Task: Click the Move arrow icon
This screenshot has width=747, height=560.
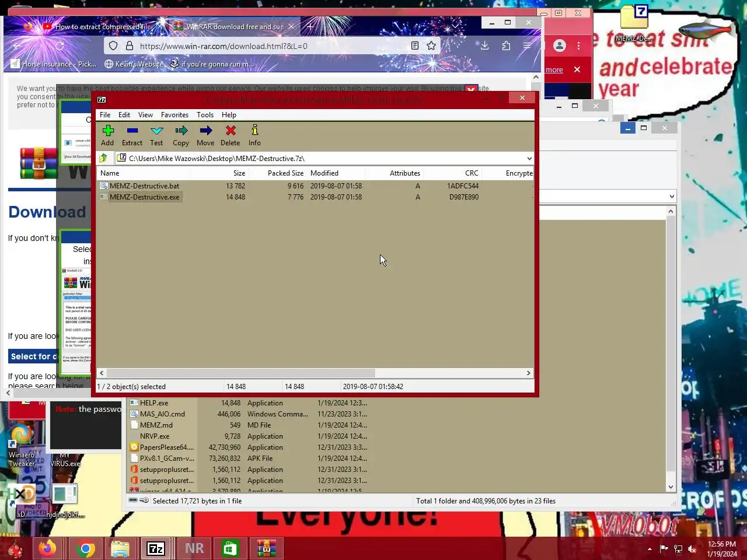Action: [205, 135]
